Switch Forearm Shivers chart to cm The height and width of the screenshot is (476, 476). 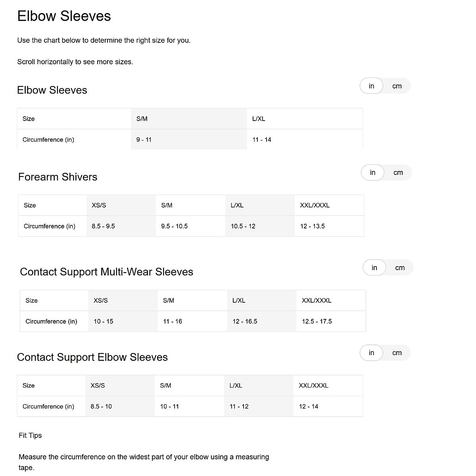398,173
